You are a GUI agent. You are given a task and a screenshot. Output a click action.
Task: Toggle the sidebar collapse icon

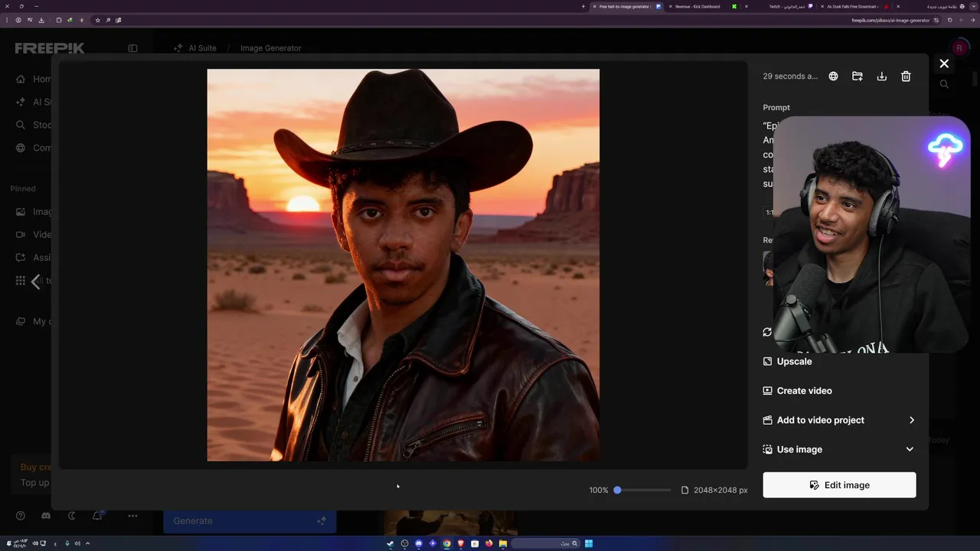click(x=132, y=48)
